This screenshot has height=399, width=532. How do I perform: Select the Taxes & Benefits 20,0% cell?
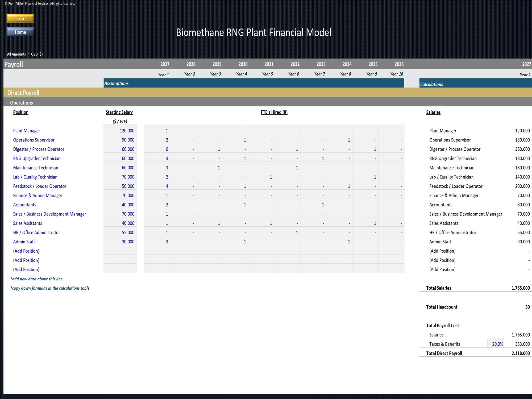coord(496,344)
